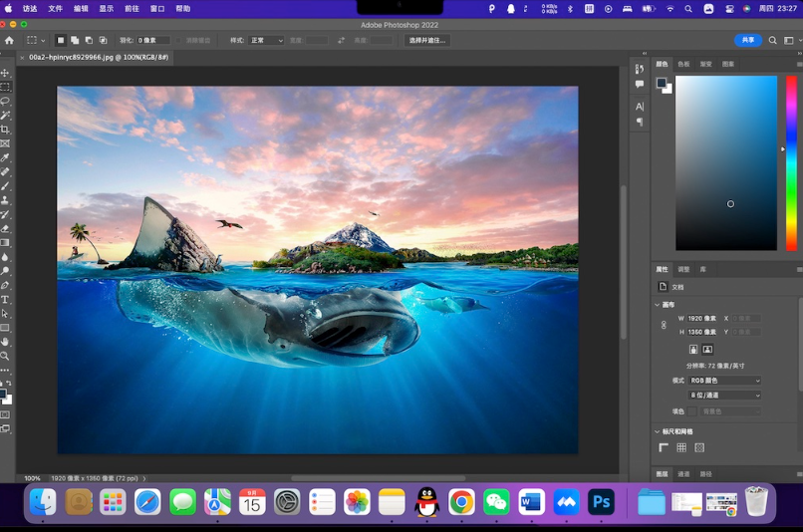The height and width of the screenshot is (532, 803).
Task: Choose Add to Selection mode
Action: coord(75,41)
